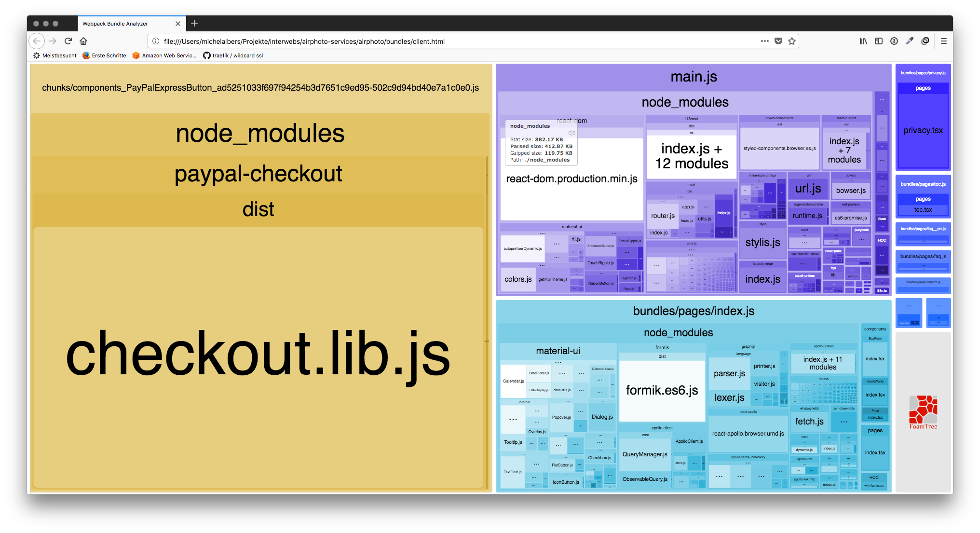Open a new browser tab
Image resolution: width=980 pixels, height=533 pixels.
tap(194, 23)
